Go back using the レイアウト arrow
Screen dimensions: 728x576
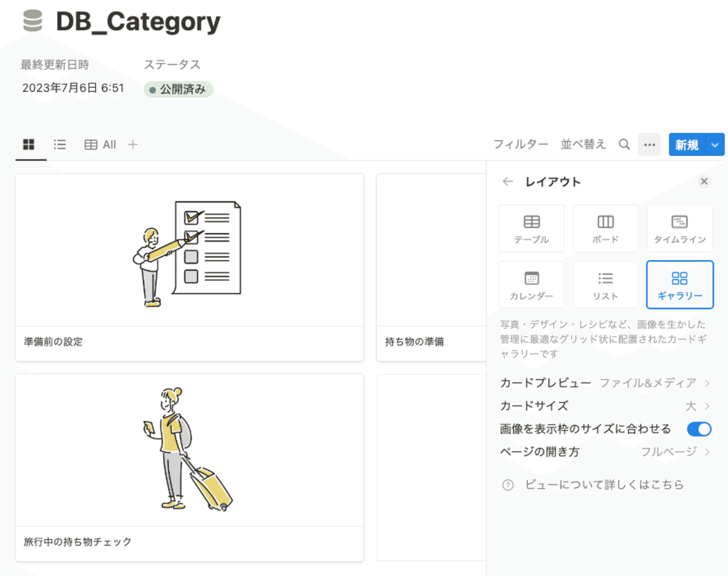click(508, 181)
